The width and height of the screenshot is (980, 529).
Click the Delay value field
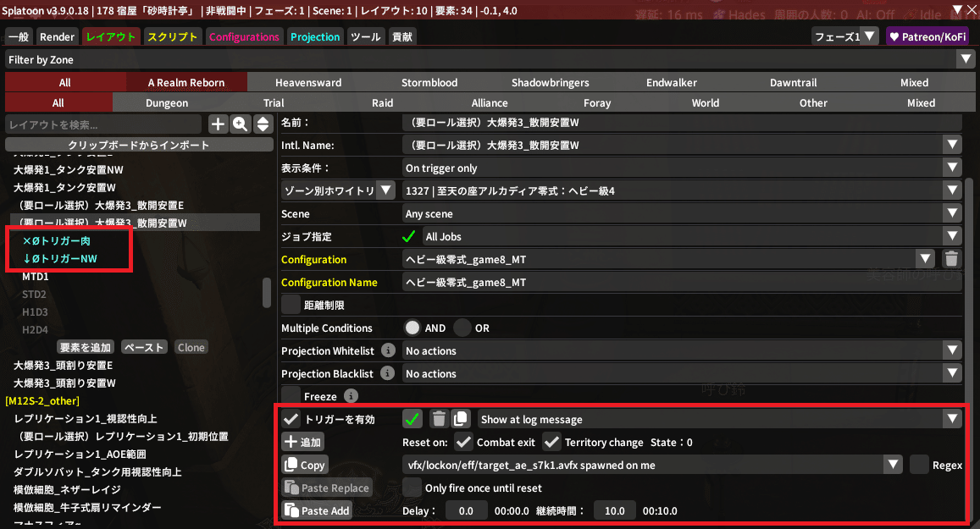tap(466, 510)
